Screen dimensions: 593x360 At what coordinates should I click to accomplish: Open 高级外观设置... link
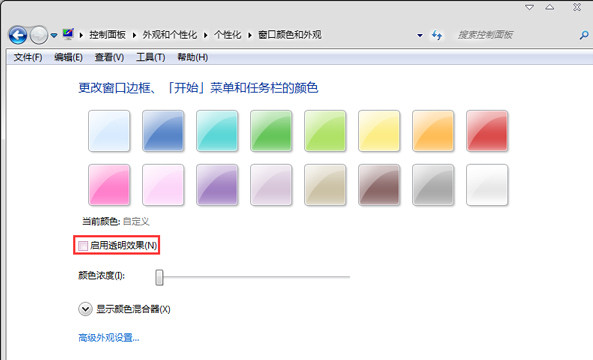pos(109,337)
